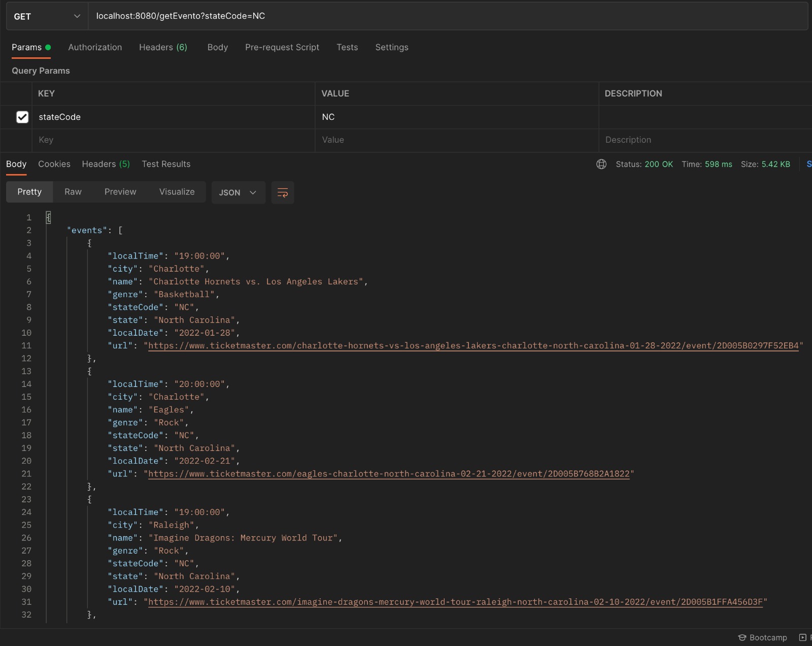The height and width of the screenshot is (646, 812).
Task: Toggle the Pretty view of the response
Action: pos(29,192)
